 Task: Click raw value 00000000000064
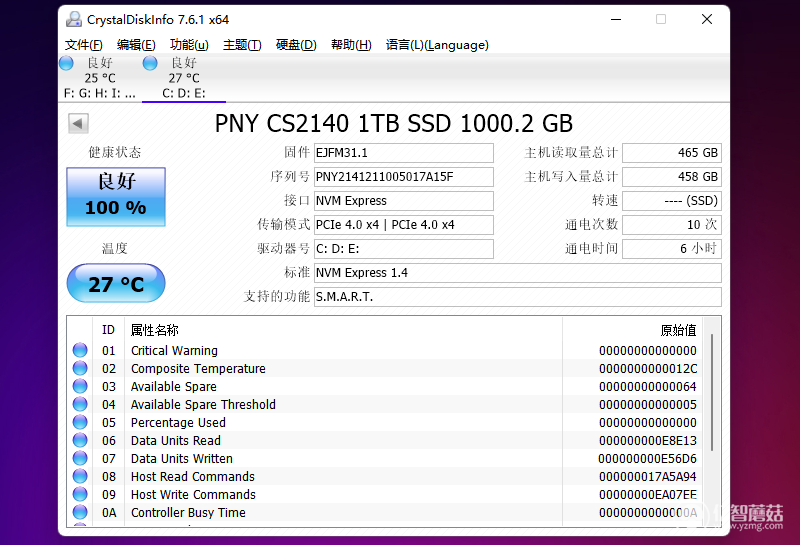(x=647, y=386)
